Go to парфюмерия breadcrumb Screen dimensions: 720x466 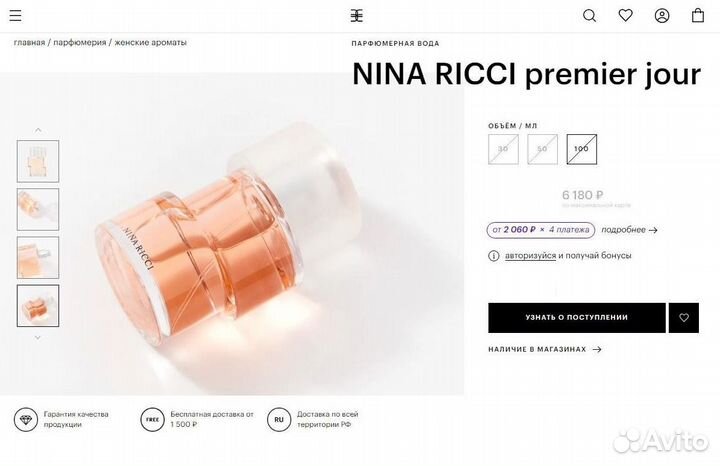point(79,43)
